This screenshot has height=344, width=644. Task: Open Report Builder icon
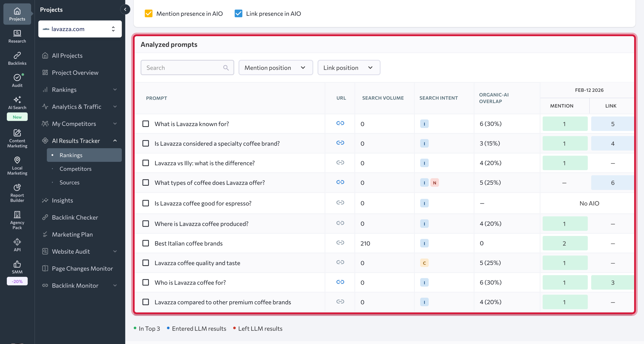17,193
